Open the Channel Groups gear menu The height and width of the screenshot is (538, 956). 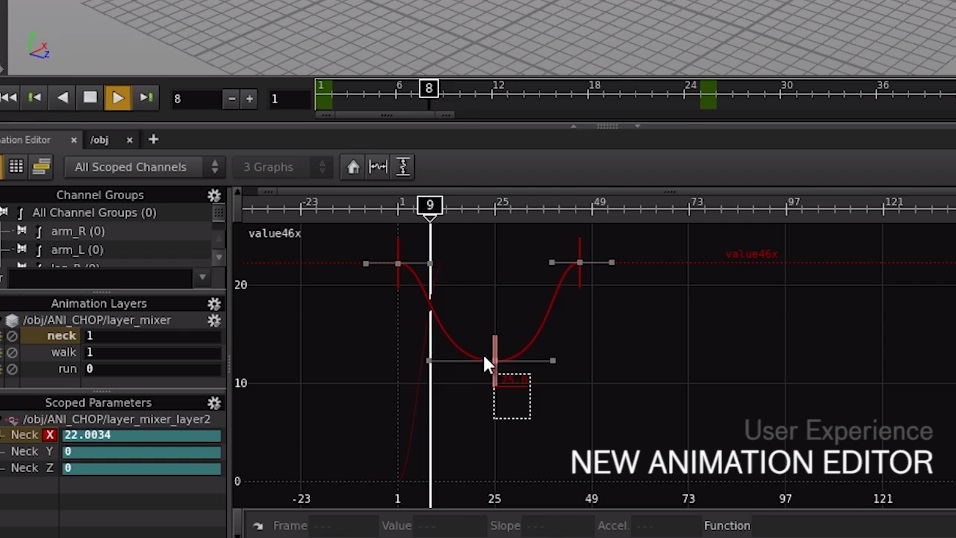tap(213, 196)
